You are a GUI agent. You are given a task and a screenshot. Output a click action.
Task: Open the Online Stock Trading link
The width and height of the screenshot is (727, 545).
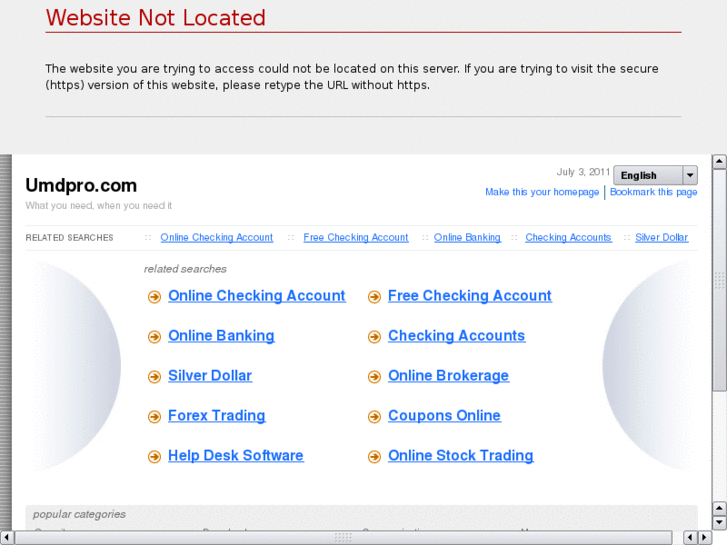460,455
